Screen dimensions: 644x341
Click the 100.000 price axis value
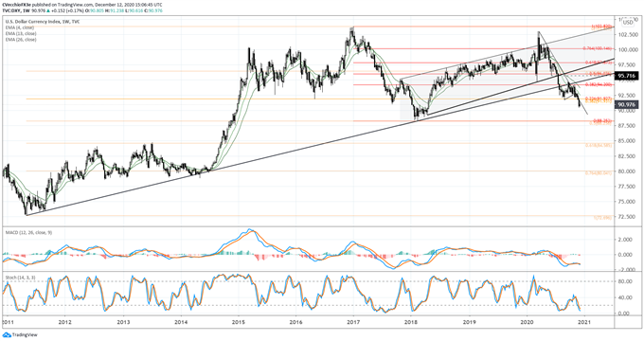[x=629, y=49]
